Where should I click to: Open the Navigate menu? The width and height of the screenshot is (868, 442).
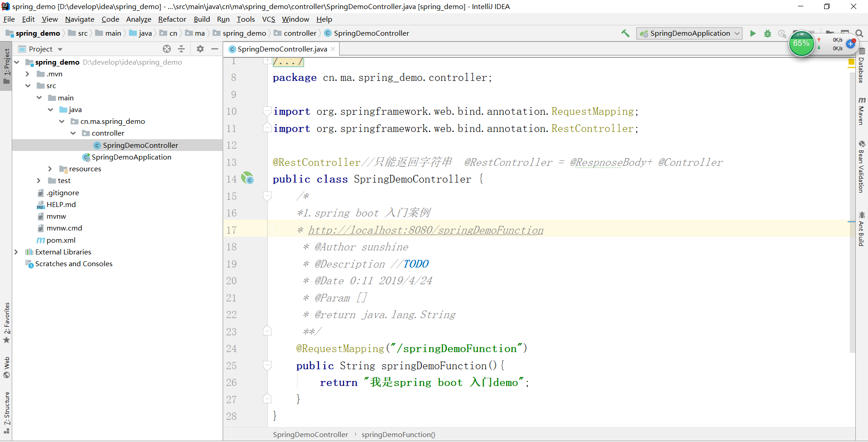point(80,19)
